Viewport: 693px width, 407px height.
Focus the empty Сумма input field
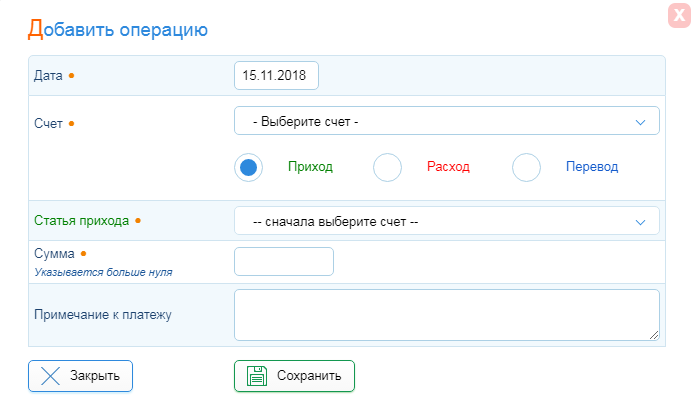284,262
